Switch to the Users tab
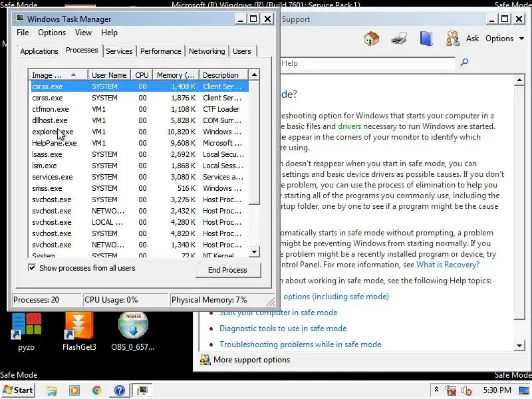The width and height of the screenshot is (532, 399). (x=242, y=51)
